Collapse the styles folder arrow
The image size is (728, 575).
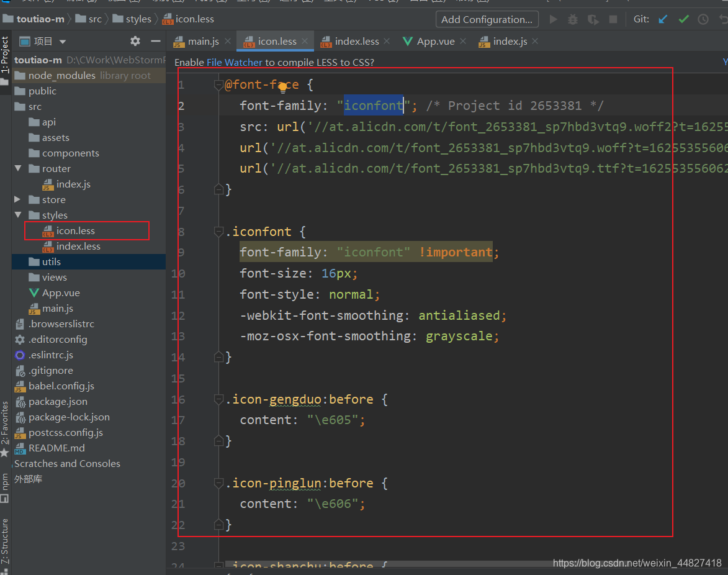[x=18, y=215]
